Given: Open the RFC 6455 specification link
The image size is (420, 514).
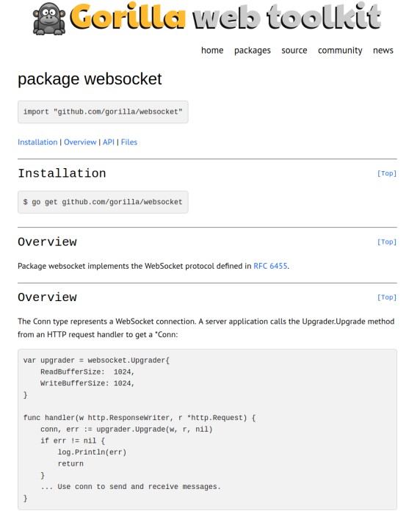Looking at the screenshot, I should pyautogui.click(x=270, y=266).
